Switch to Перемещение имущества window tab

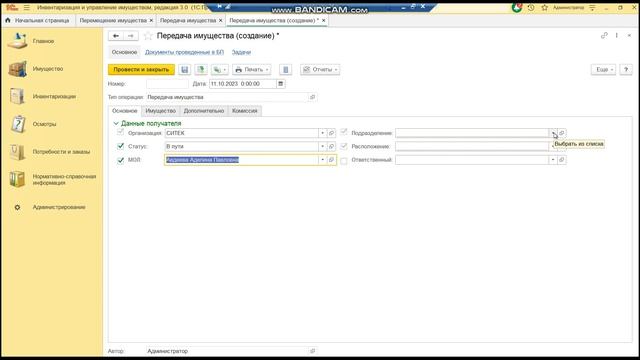[113, 20]
